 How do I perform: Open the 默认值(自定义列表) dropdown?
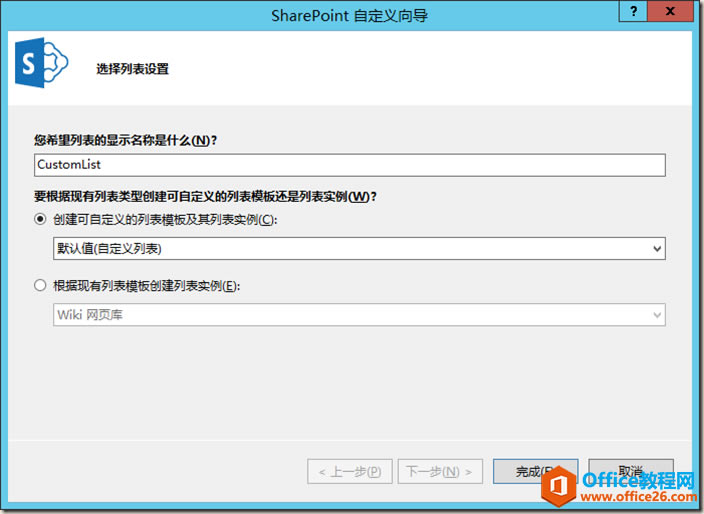[359, 249]
